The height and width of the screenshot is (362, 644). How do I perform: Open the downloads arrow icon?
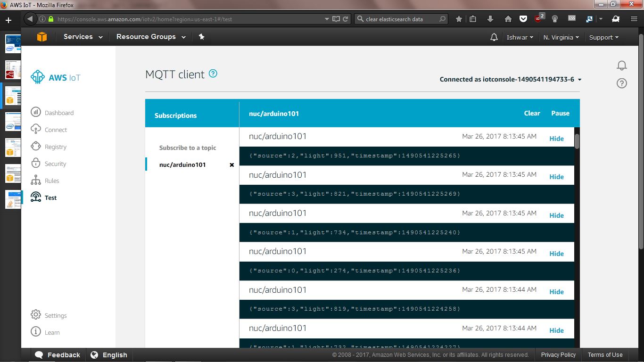[x=490, y=19]
